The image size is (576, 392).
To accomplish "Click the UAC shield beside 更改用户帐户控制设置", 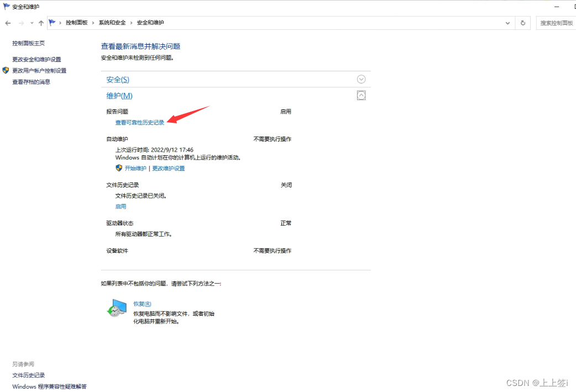I will 6,70.
